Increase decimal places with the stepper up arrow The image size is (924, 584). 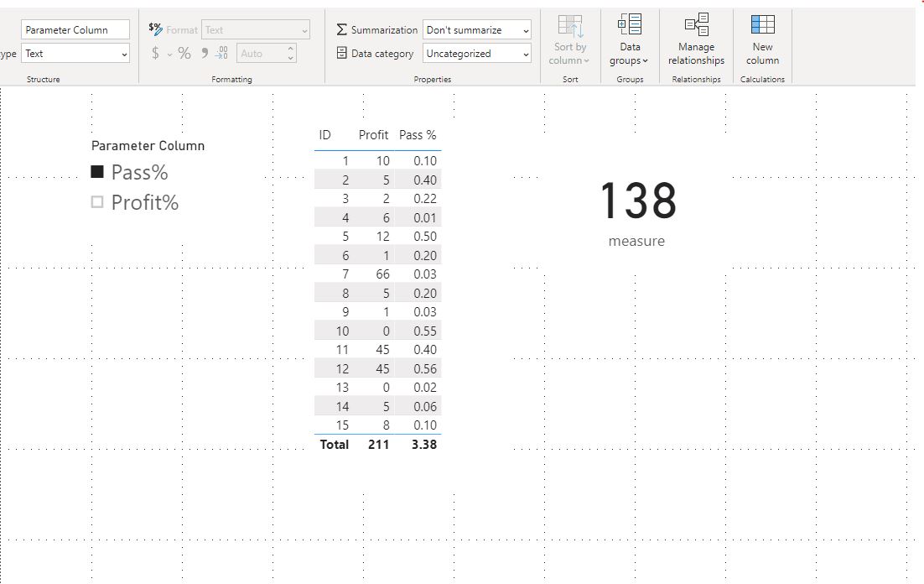290,49
